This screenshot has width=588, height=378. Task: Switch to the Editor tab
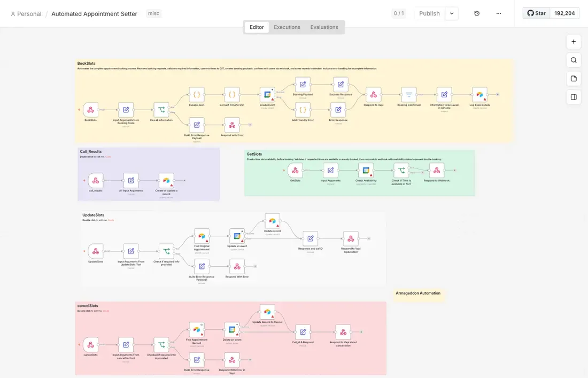click(257, 27)
